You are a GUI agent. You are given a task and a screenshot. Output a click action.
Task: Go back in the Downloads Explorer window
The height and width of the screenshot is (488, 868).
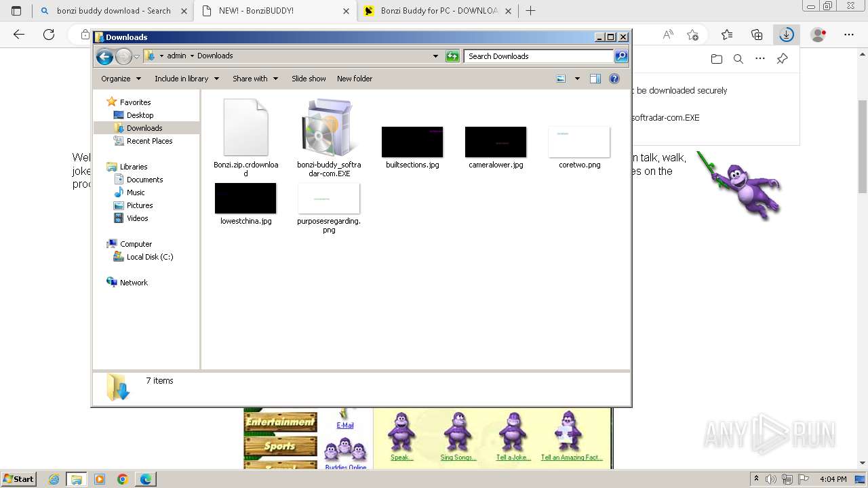point(104,56)
